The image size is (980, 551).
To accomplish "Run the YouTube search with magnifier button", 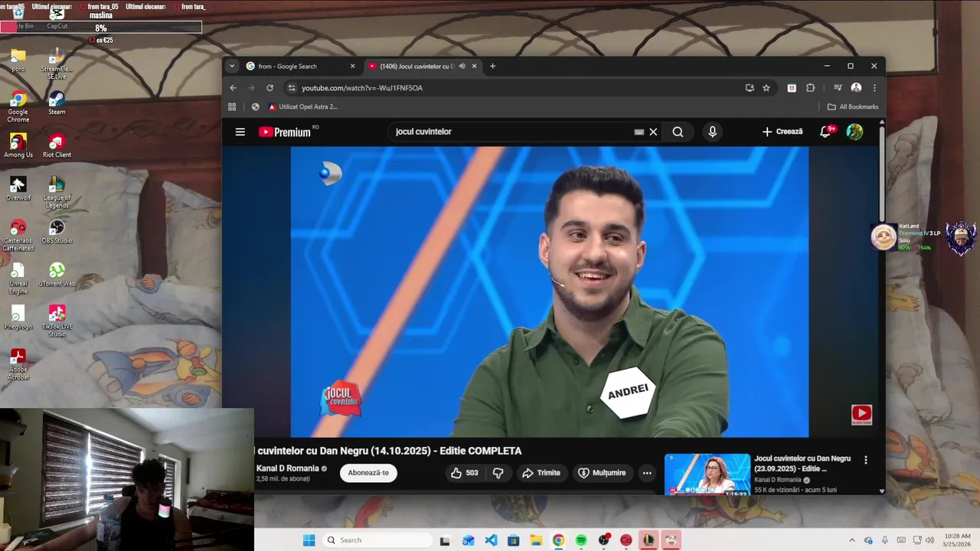I will click(678, 132).
